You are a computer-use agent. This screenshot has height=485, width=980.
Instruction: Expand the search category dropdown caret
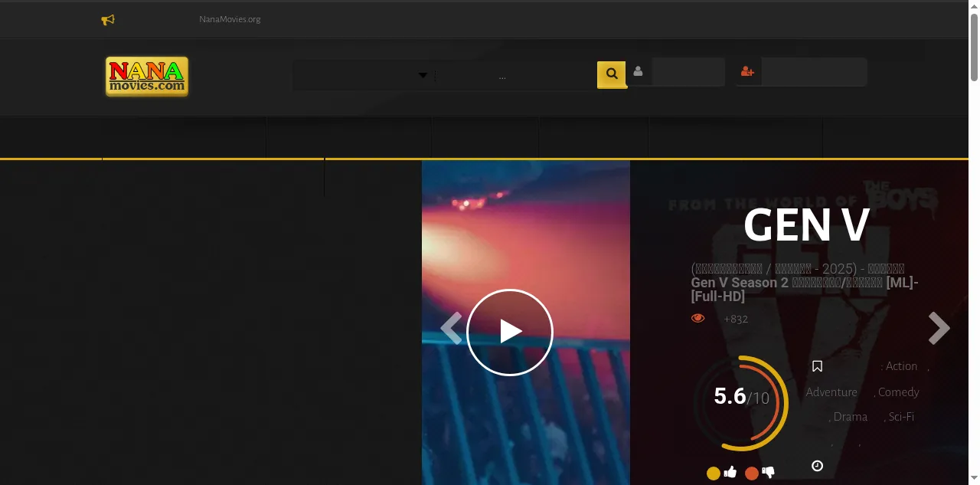tap(423, 75)
